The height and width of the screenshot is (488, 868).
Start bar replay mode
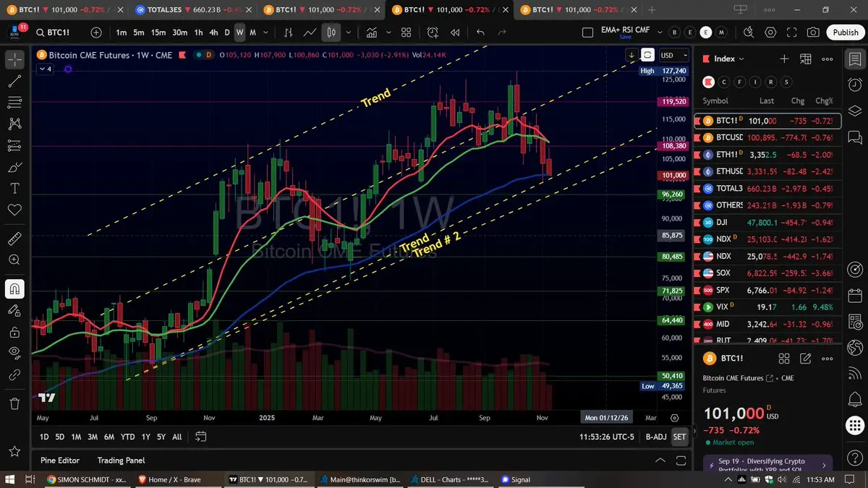(x=455, y=33)
